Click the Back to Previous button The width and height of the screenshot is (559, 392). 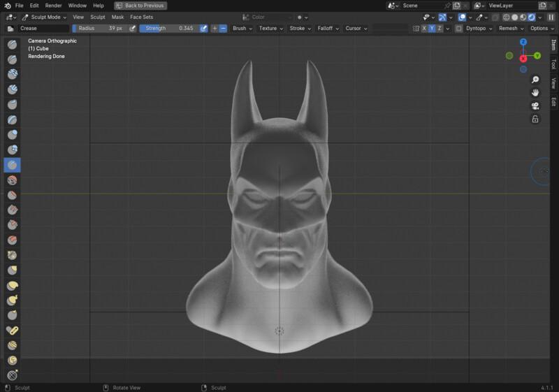[140, 5]
